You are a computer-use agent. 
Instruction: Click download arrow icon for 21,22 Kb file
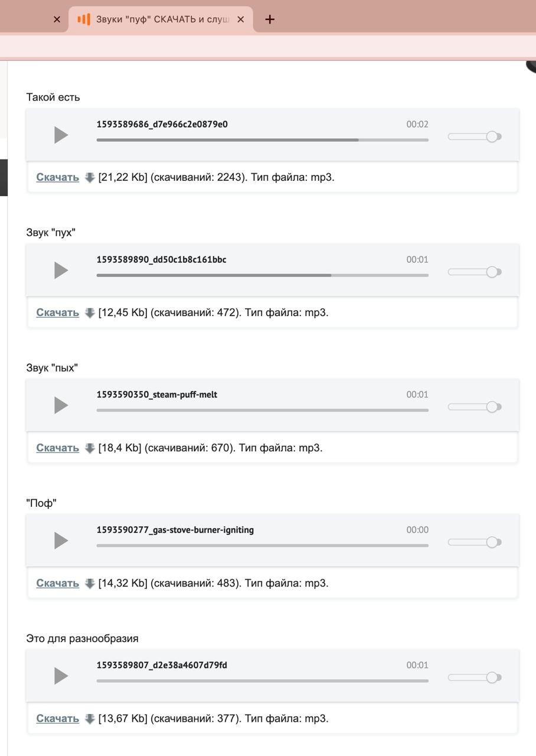90,177
